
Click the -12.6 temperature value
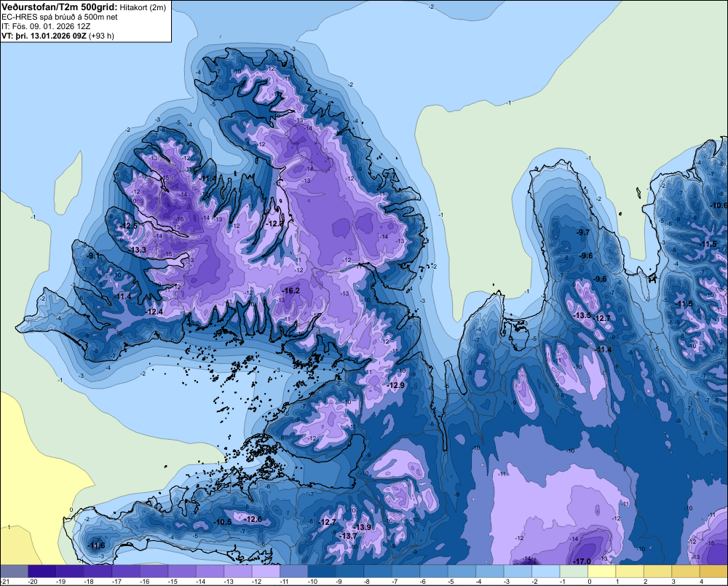[x=253, y=519]
